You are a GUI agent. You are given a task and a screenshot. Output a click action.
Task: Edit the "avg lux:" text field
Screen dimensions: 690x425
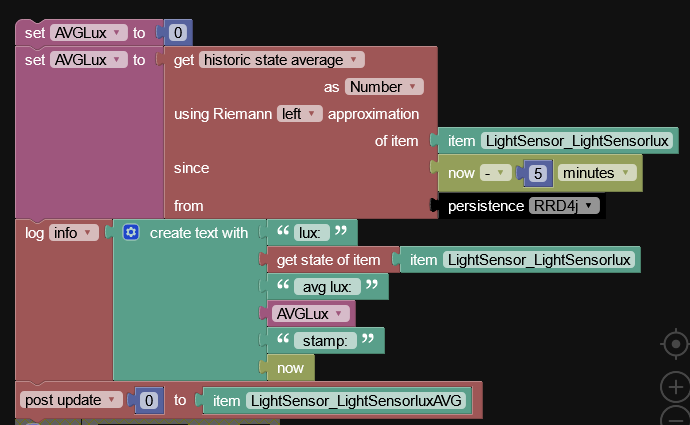pos(327,287)
